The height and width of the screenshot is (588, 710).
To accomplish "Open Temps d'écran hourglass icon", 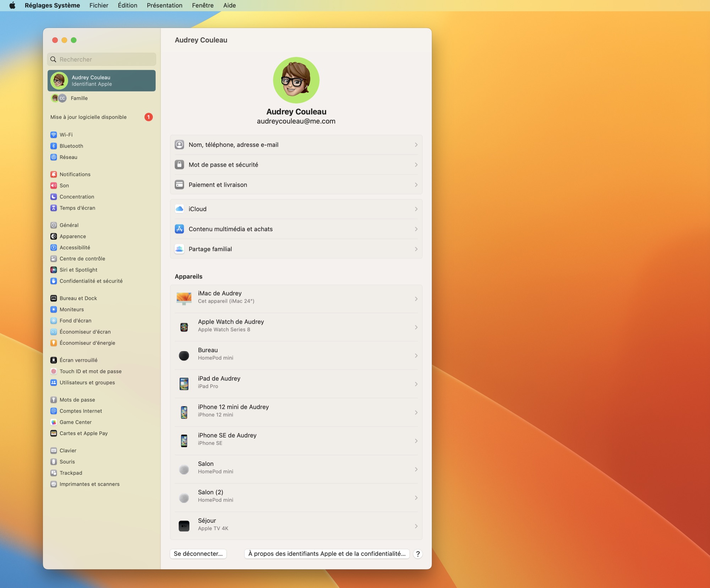I will (54, 208).
